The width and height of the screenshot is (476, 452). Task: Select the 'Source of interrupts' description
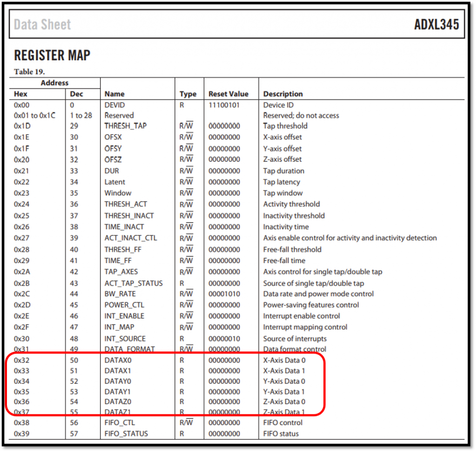coord(295,339)
